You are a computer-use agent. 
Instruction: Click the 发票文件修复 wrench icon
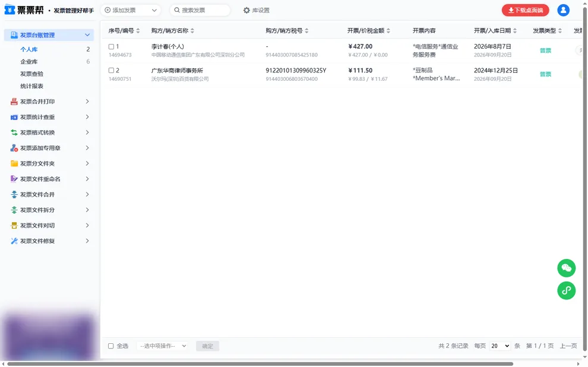(14, 241)
